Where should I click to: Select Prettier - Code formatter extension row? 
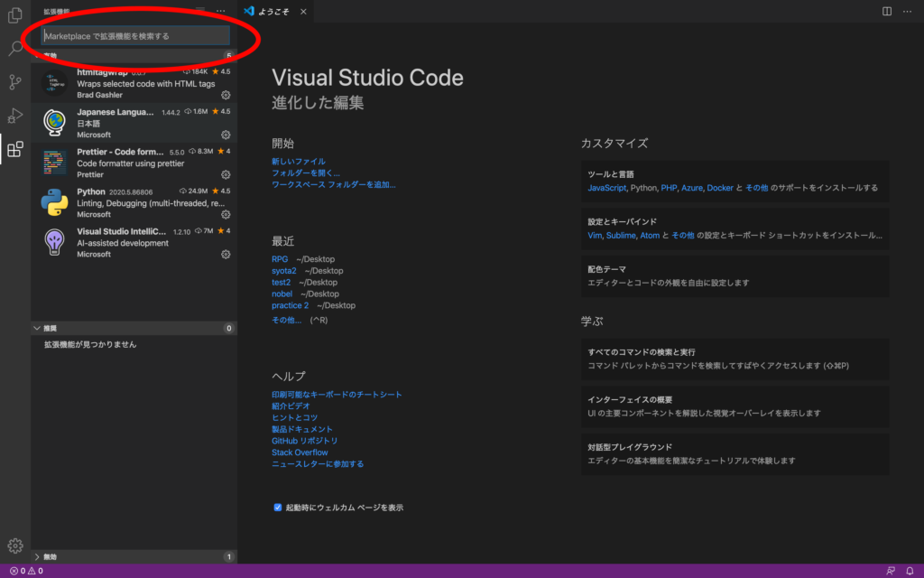pyautogui.click(x=134, y=163)
